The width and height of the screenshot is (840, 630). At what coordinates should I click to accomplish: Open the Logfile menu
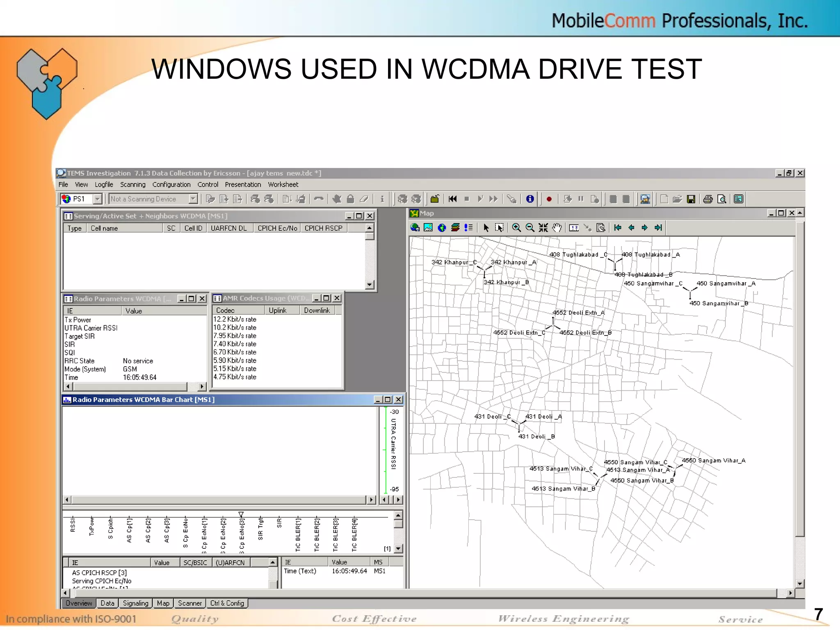[104, 185]
